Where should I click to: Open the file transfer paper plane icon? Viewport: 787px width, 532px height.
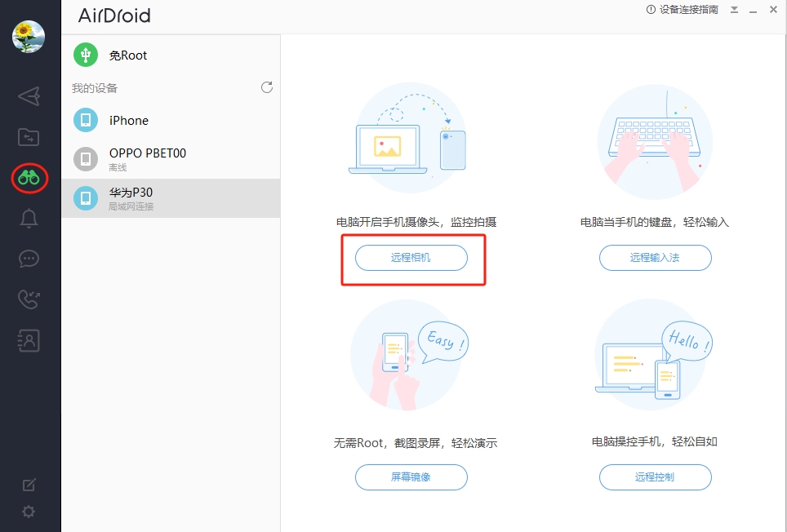[x=29, y=96]
